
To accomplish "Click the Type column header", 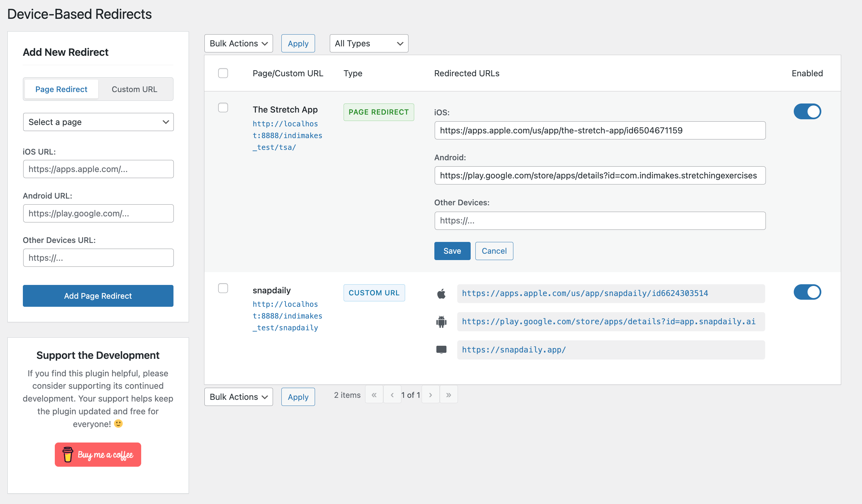I will 353,73.
